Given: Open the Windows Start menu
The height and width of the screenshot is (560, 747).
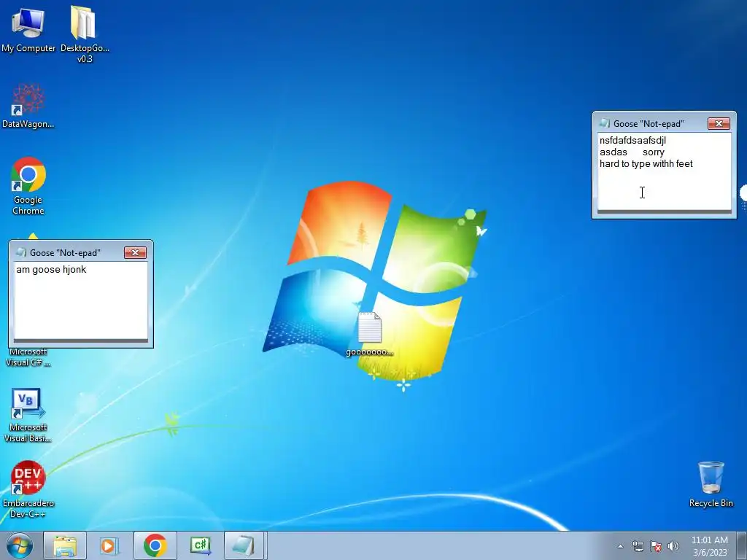Looking at the screenshot, I should (x=20, y=545).
